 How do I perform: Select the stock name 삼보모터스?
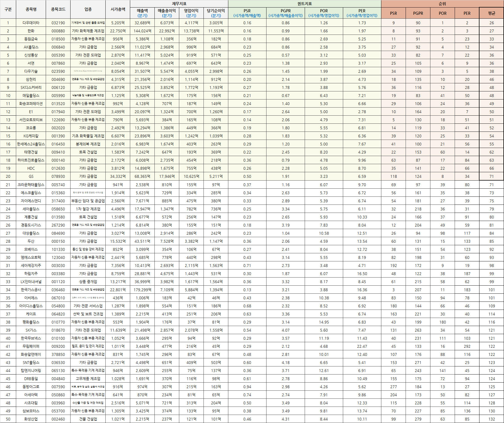click(31, 411)
